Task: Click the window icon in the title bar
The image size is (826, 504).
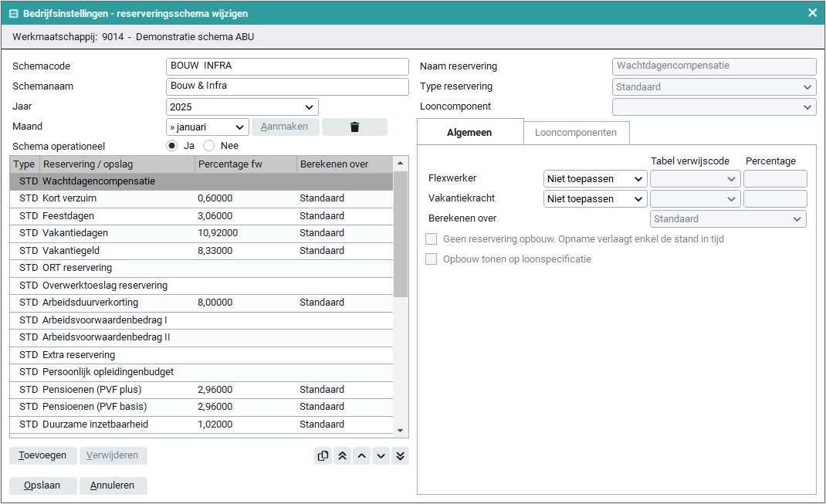Action: tap(14, 14)
